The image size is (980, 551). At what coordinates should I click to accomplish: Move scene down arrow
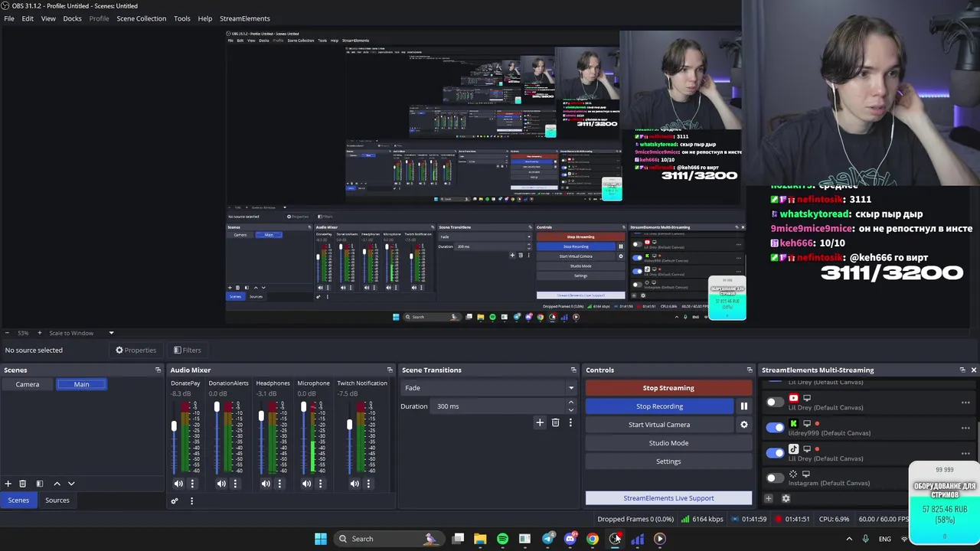71,484
